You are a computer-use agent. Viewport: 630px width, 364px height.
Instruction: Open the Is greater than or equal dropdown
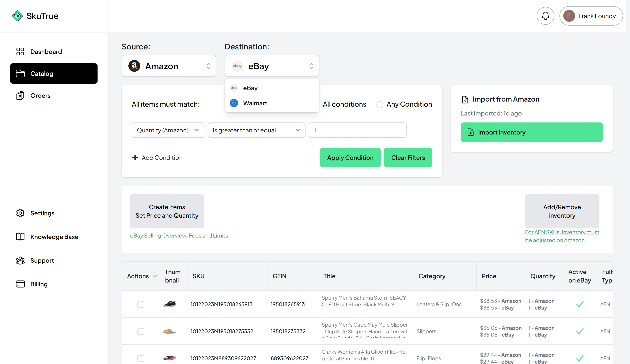pos(256,130)
